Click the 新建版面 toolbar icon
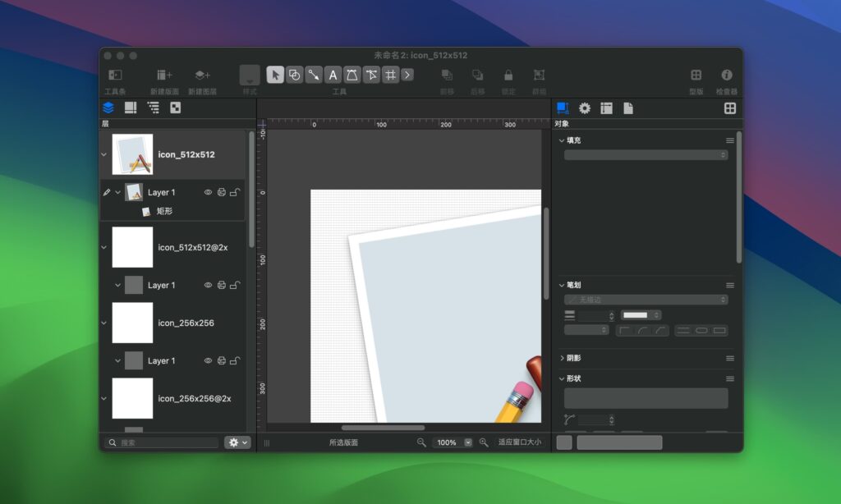This screenshot has width=841, height=504. [x=163, y=75]
